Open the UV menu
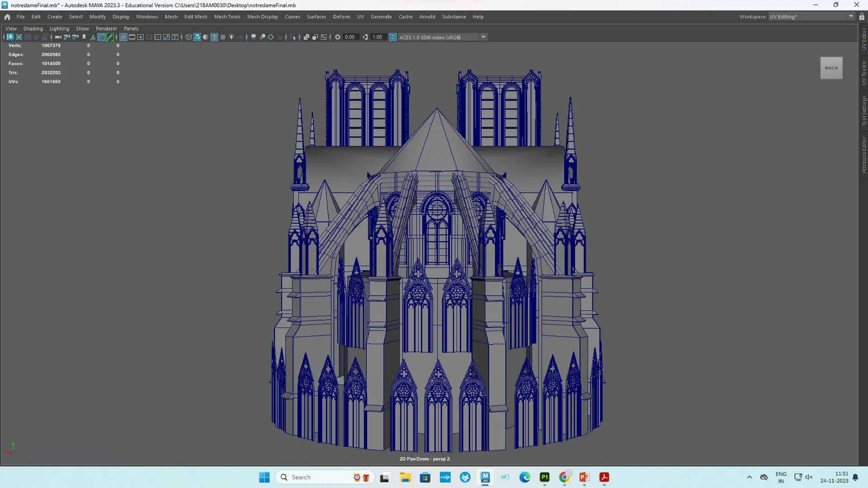The width and height of the screenshot is (868, 488). point(360,17)
